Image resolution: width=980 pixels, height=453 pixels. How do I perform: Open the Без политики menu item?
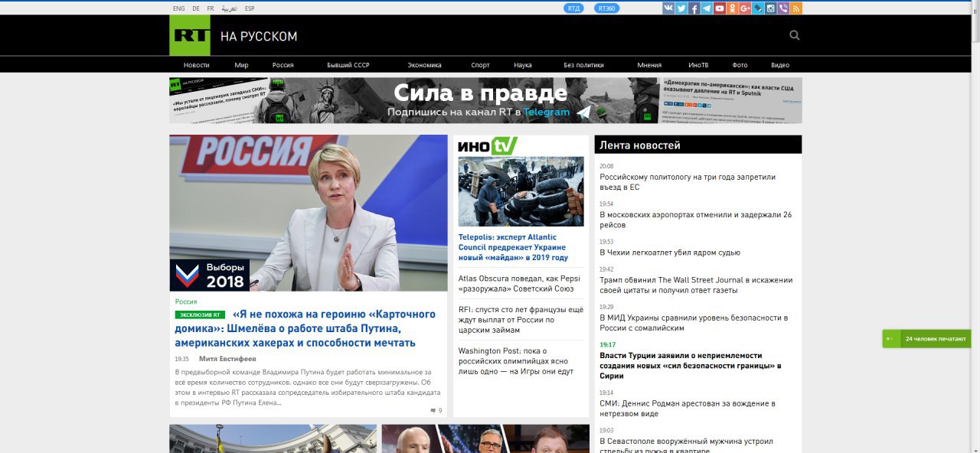[x=584, y=65]
